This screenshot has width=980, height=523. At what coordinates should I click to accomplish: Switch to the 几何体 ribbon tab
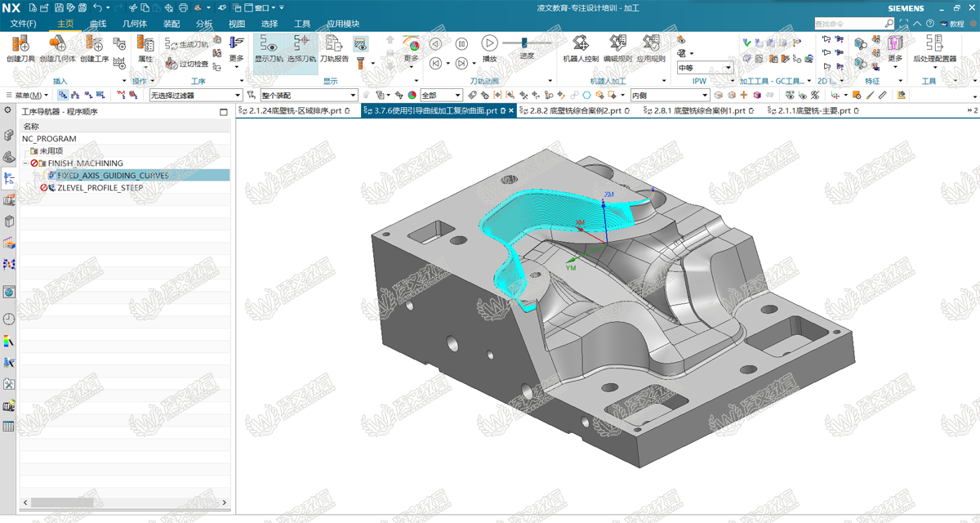pyautogui.click(x=134, y=24)
